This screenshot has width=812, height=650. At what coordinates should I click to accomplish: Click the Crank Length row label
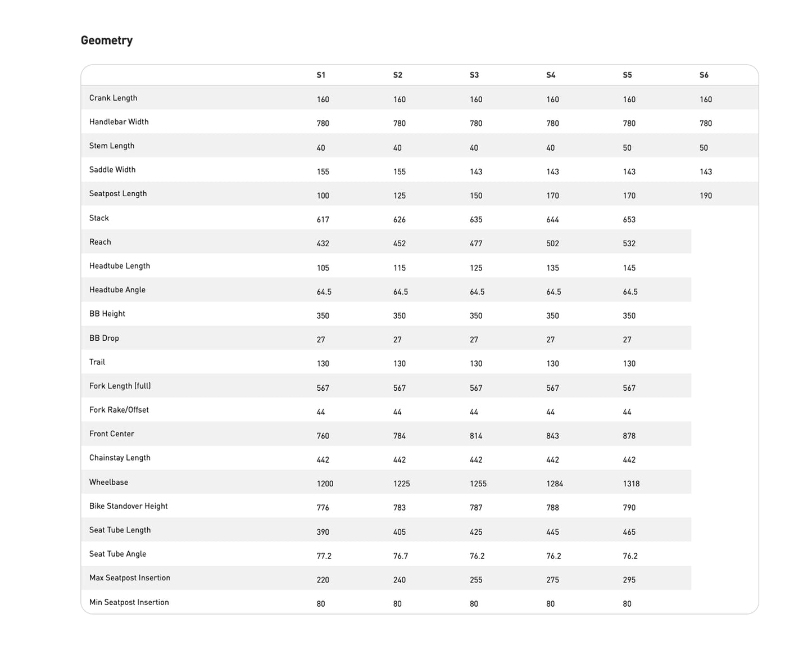(x=113, y=98)
